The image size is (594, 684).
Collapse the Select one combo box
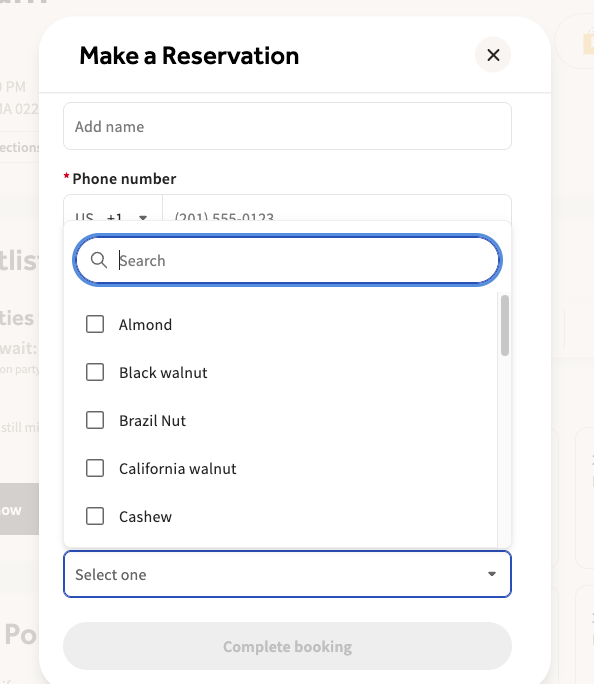pos(287,574)
